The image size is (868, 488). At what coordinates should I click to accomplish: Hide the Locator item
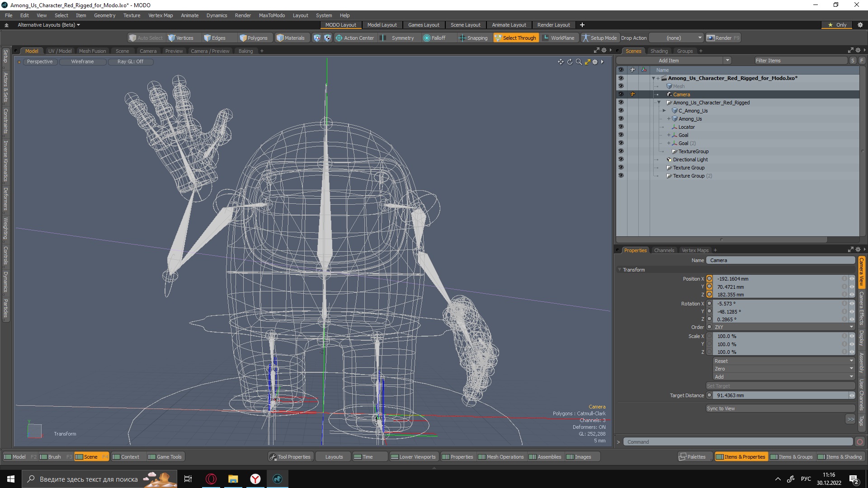pos(621,127)
